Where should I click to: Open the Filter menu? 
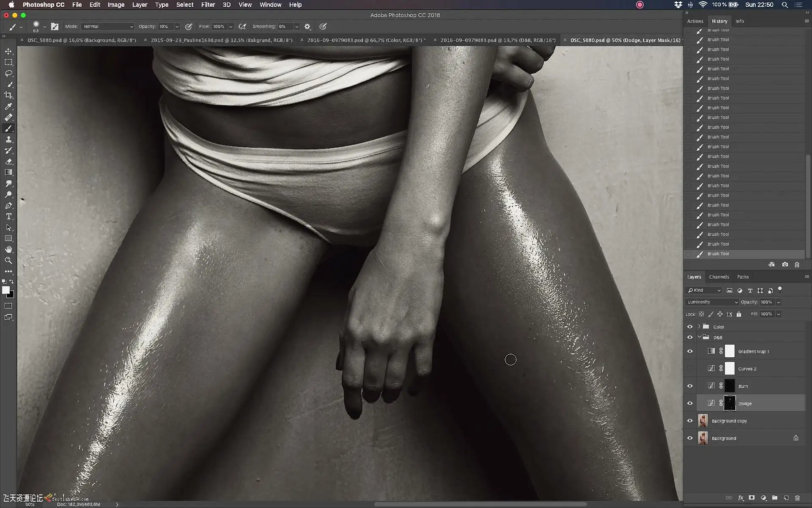pos(208,5)
